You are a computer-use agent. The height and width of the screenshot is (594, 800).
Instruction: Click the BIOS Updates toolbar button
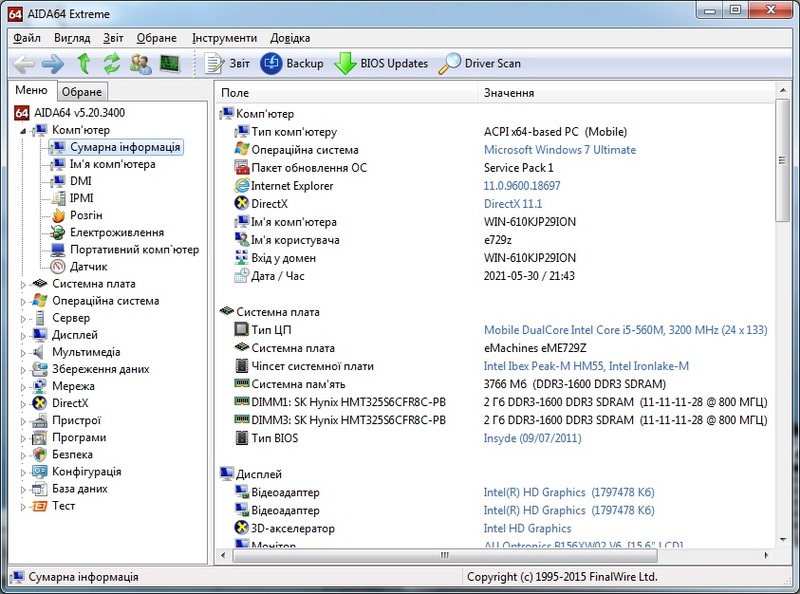(381, 64)
